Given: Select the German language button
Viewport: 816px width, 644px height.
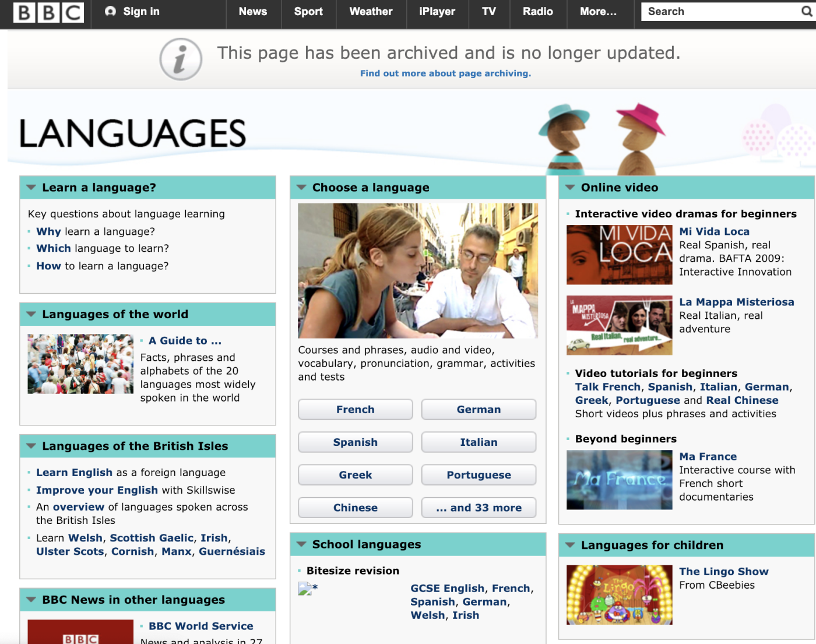Looking at the screenshot, I should pos(479,410).
